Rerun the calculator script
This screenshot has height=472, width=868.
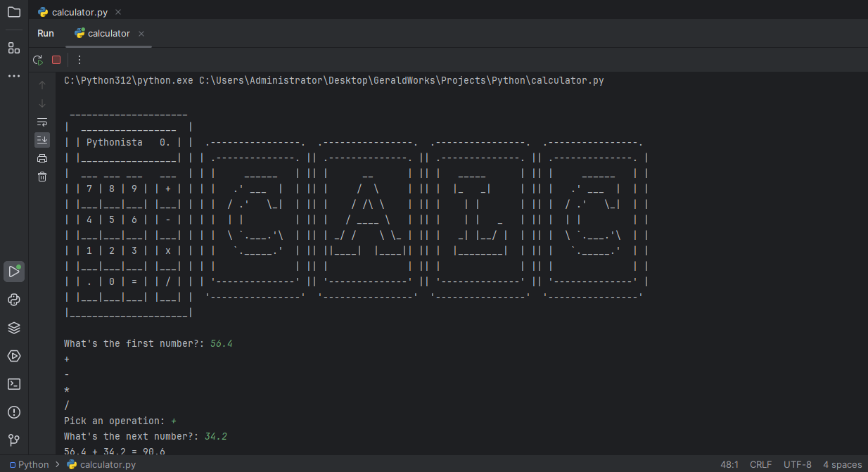(x=38, y=60)
